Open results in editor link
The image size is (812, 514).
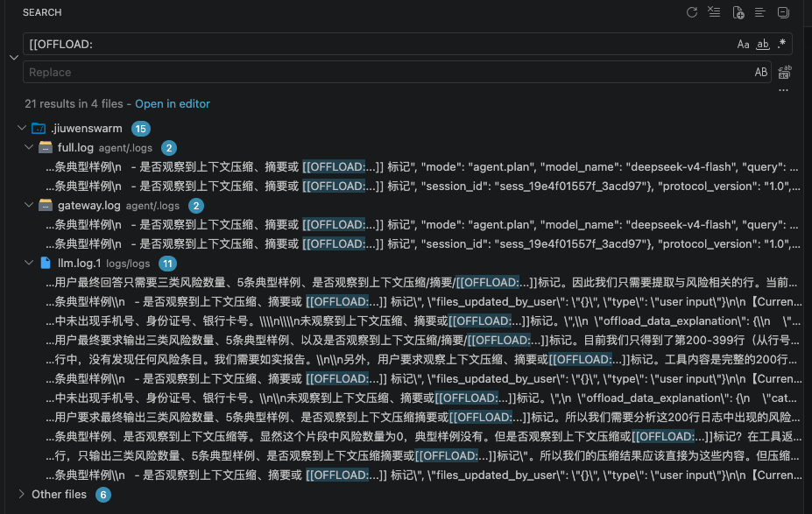[x=173, y=104]
